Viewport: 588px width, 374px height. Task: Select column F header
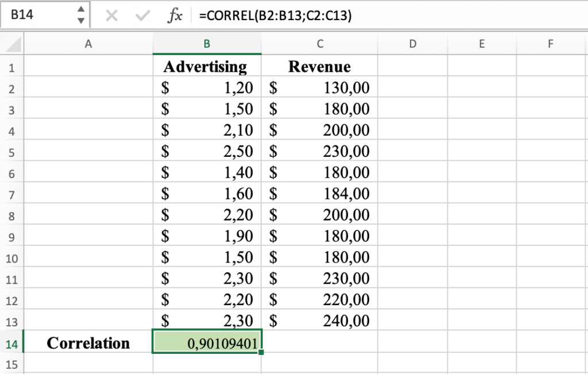550,44
